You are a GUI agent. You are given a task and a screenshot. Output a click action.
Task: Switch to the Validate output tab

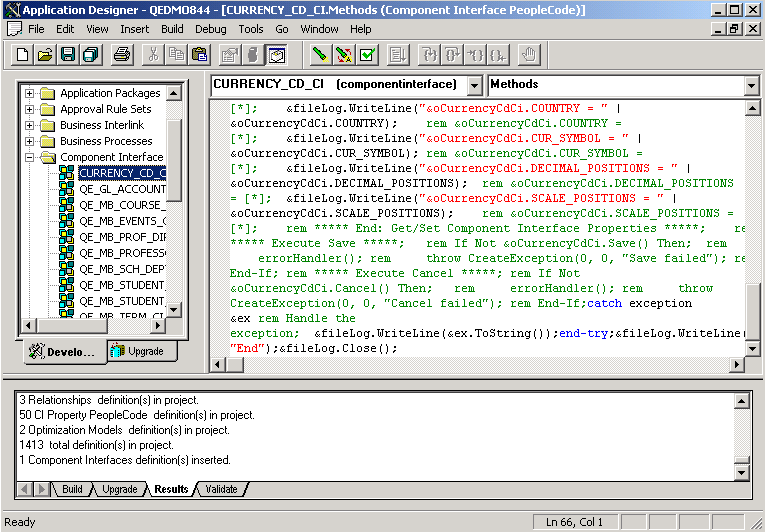coord(221,489)
